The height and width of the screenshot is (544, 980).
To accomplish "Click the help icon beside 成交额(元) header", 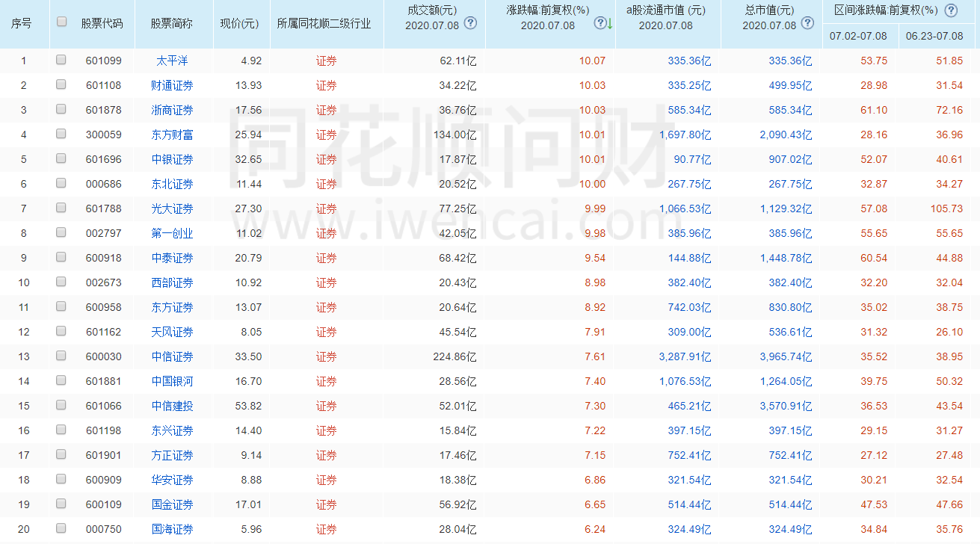I will point(470,22).
